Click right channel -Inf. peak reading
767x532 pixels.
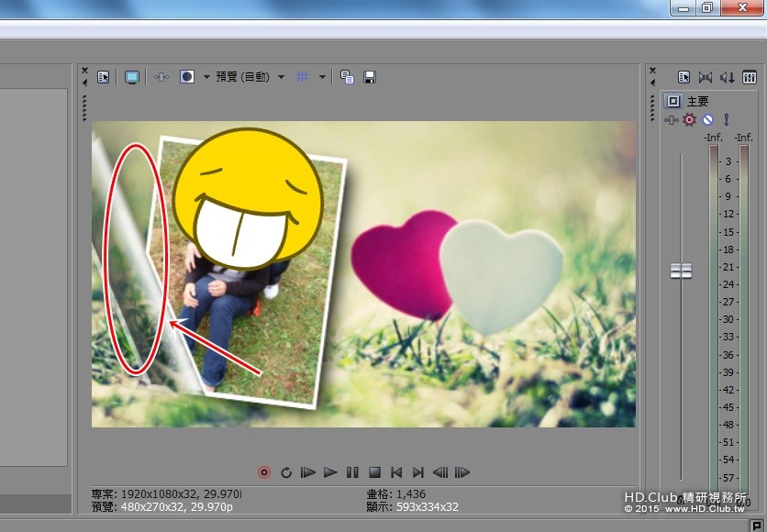[743, 138]
